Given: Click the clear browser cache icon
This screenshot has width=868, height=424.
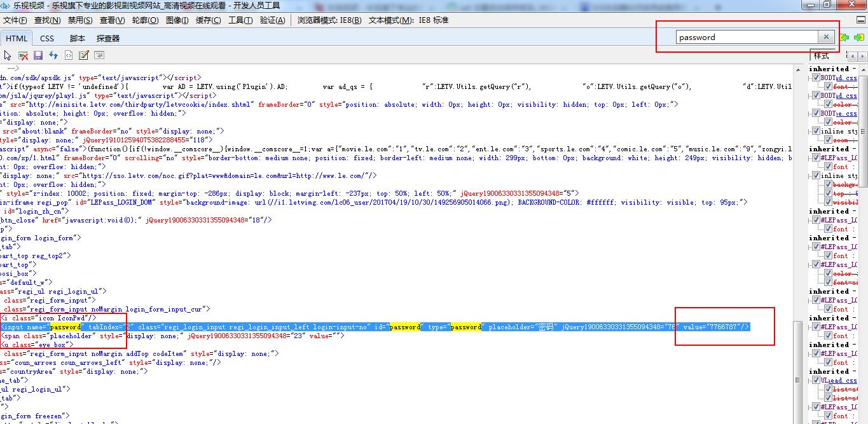Looking at the screenshot, I should 24,56.
